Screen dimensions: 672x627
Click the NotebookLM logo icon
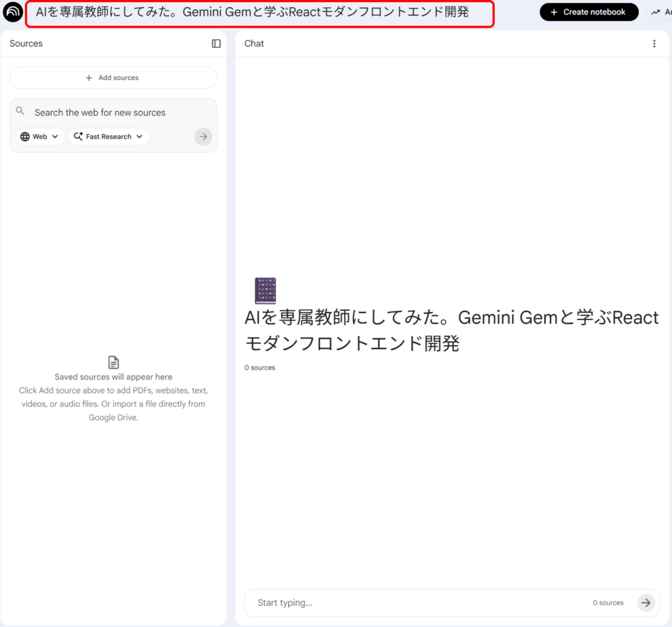[x=13, y=12]
